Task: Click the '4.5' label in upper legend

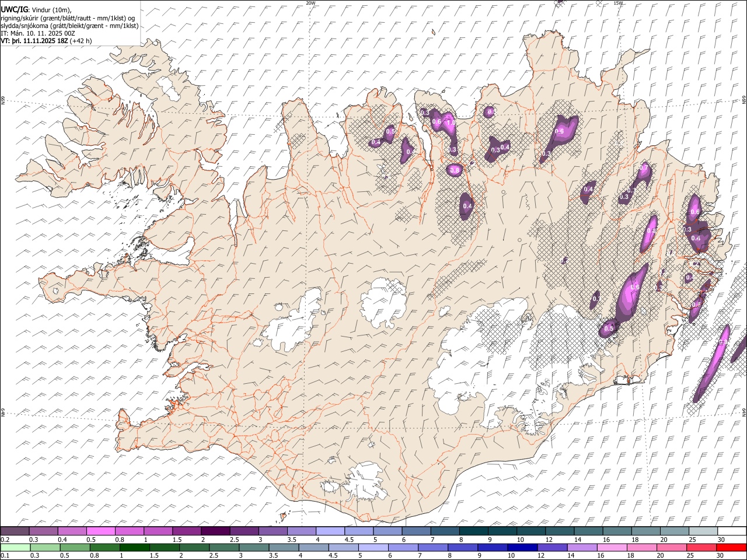Action: point(349,540)
